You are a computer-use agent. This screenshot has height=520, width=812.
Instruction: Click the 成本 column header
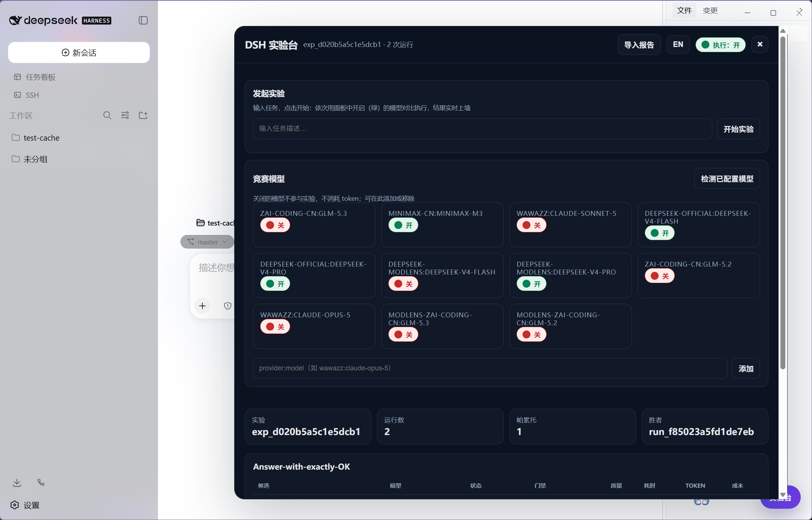[738, 485]
